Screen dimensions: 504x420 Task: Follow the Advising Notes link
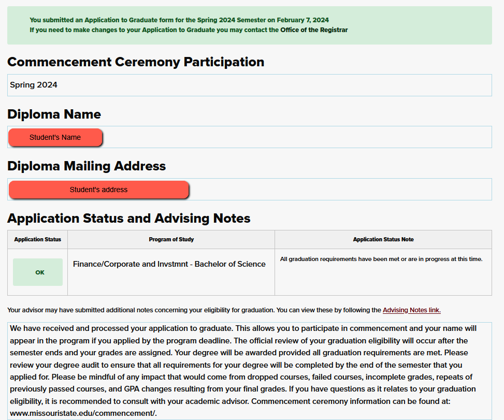pos(411,310)
